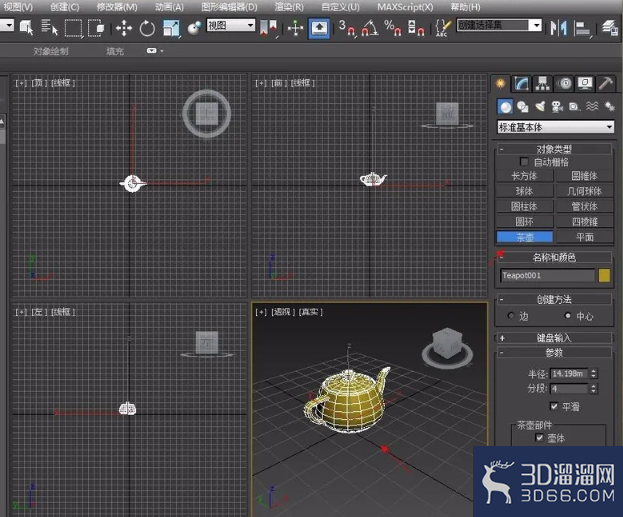The image size is (623, 517).
Task: Click the 茶壶 teapot button
Action: pos(524,237)
